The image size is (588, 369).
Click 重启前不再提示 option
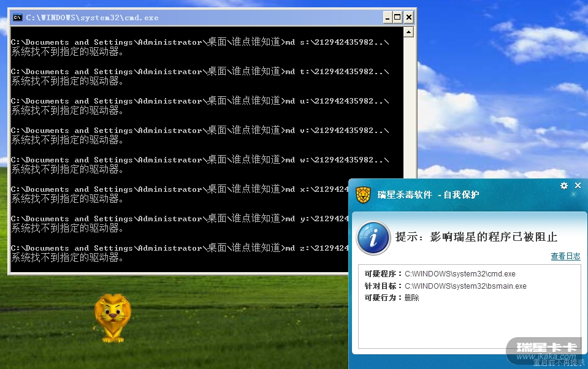[559, 363]
